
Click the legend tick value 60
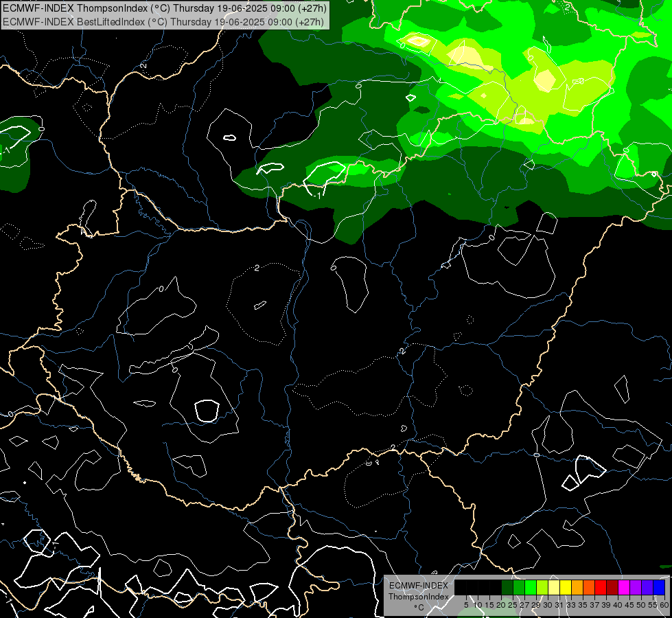tap(664, 605)
